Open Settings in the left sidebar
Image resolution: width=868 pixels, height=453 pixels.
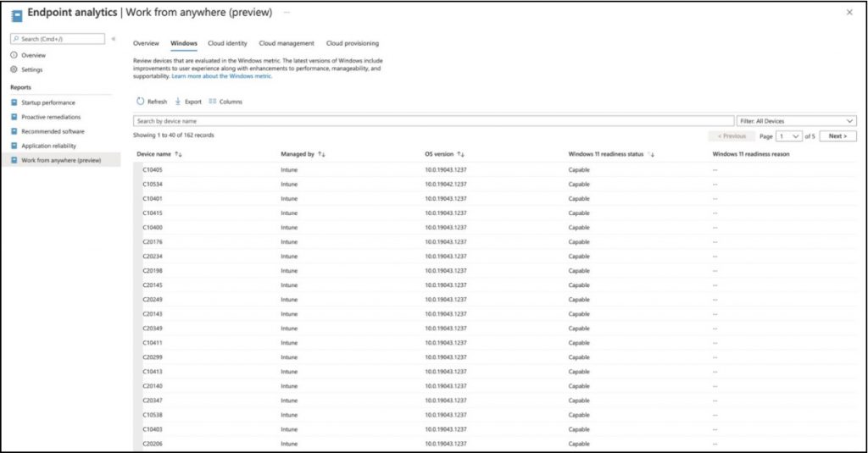[32, 69]
